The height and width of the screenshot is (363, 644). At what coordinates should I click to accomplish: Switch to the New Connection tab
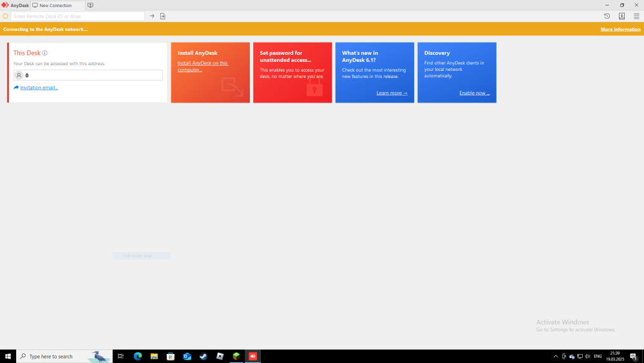(x=58, y=5)
